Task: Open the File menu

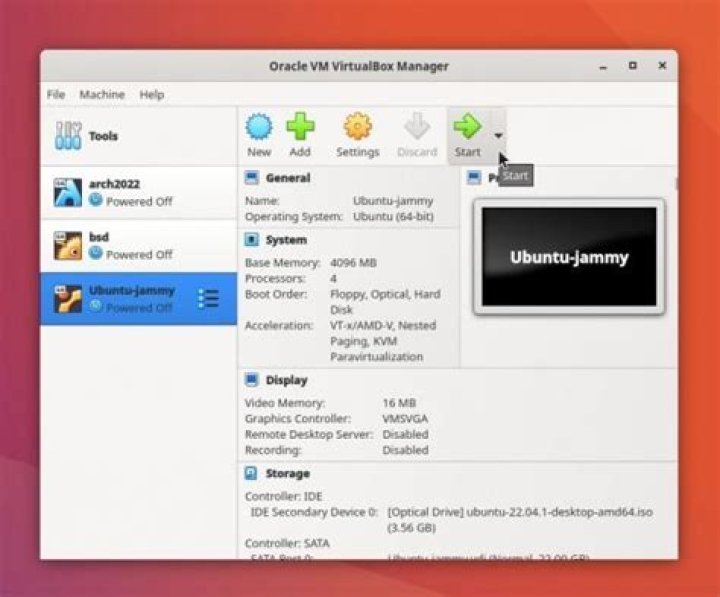Action: 56,95
